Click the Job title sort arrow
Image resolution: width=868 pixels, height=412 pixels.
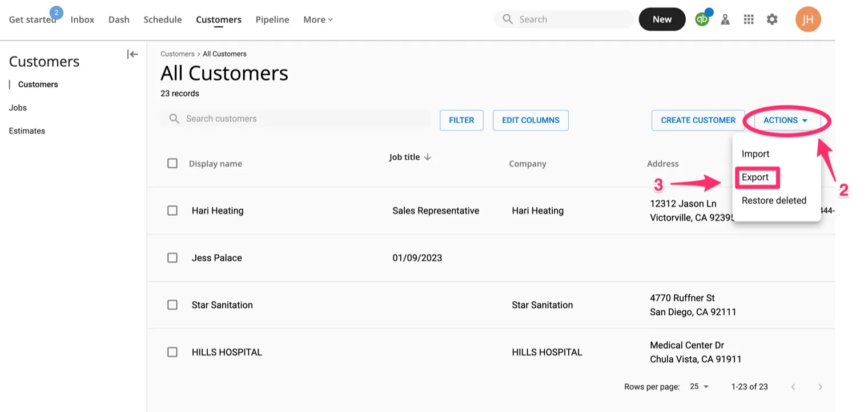pos(427,157)
